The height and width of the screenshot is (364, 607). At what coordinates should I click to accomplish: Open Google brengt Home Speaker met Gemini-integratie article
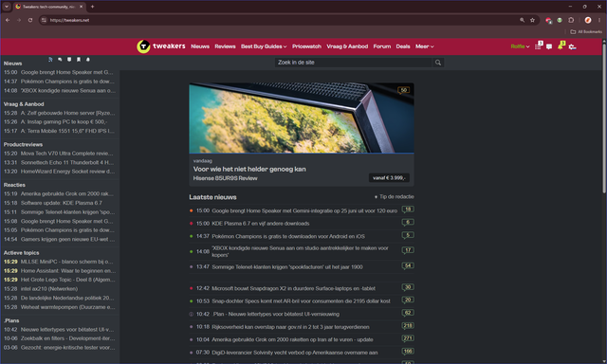(x=304, y=210)
